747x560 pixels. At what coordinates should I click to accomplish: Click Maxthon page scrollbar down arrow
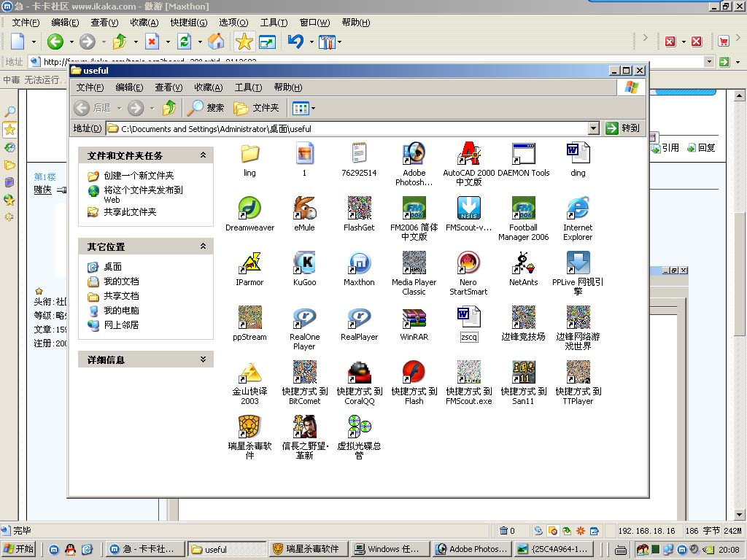(x=739, y=514)
